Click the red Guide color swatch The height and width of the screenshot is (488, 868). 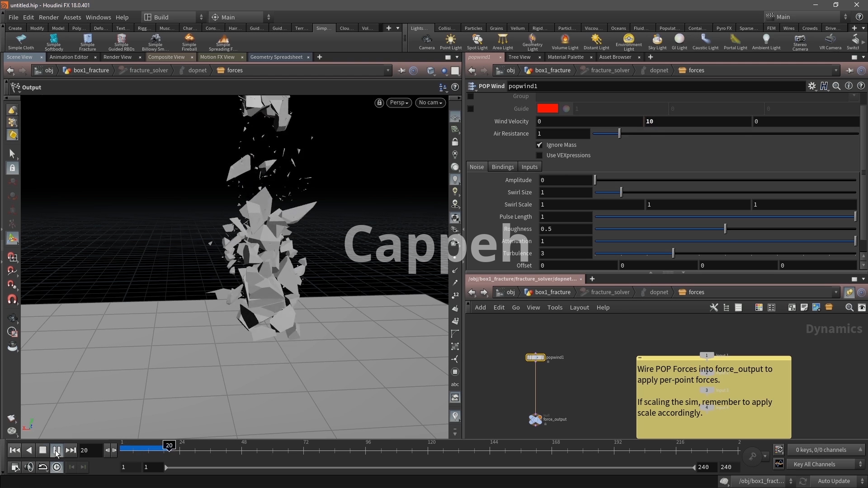click(x=547, y=109)
